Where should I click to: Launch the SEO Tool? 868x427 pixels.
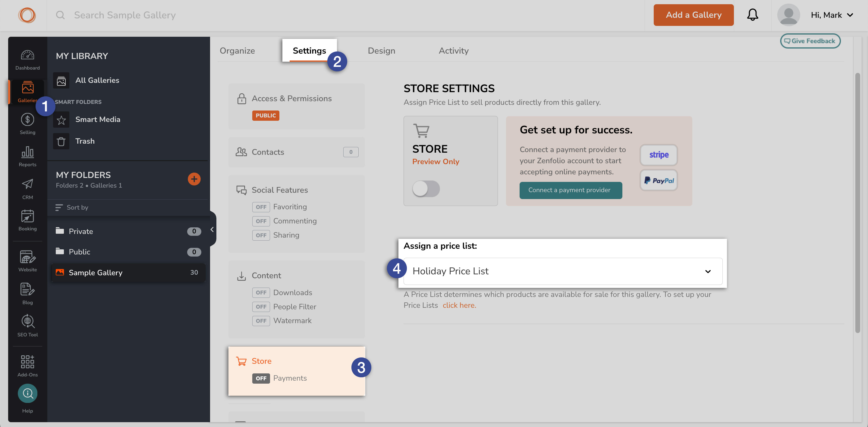click(x=27, y=326)
